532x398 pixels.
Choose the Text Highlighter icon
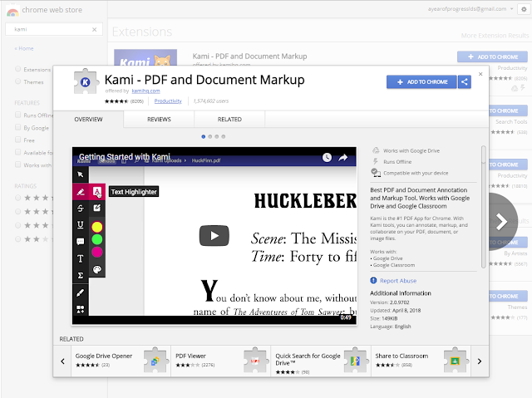tap(97, 192)
